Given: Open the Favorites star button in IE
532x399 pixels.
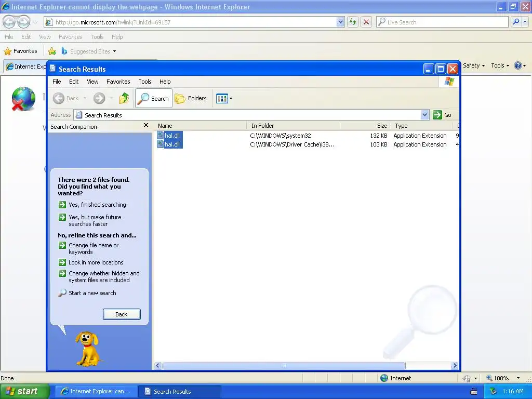Looking at the screenshot, I should pyautogui.click(x=21, y=51).
